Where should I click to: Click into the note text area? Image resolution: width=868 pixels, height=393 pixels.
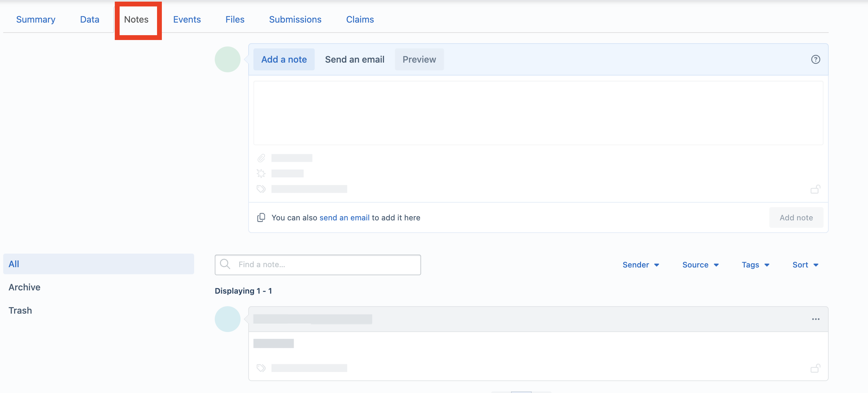pyautogui.click(x=538, y=113)
